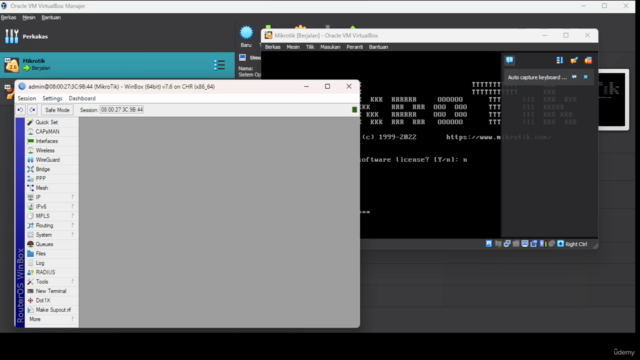Open Files menu in WinBox
Screen dimensions: 640x360
pyautogui.click(x=40, y=253)
